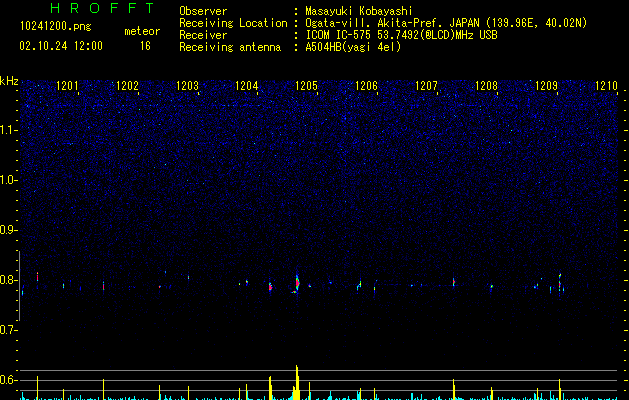
Task: Click the 1205 time marker
Action: [x=306, y=86]
